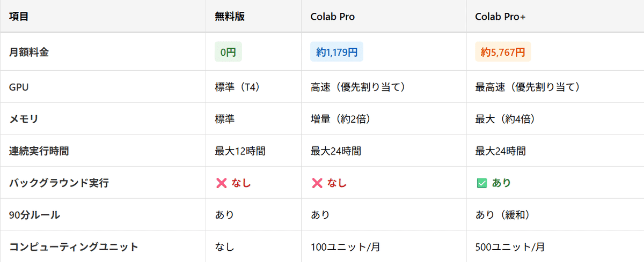
Task: Click the 最高速（優先割り当て）cell
Action: 528,87
